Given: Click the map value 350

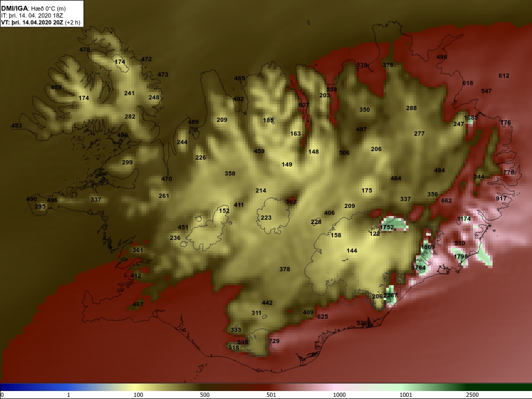Looking at the screenshot, I should pos(365,110).
